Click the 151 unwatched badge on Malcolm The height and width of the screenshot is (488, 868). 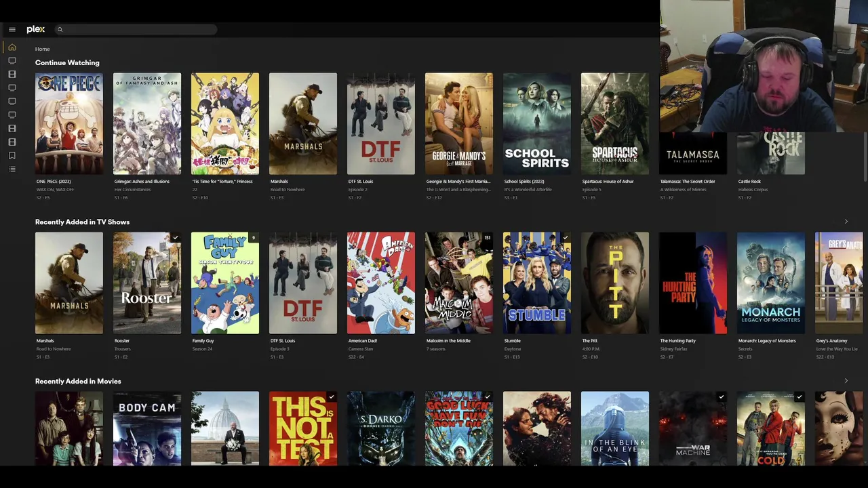[x=487, y=238]
